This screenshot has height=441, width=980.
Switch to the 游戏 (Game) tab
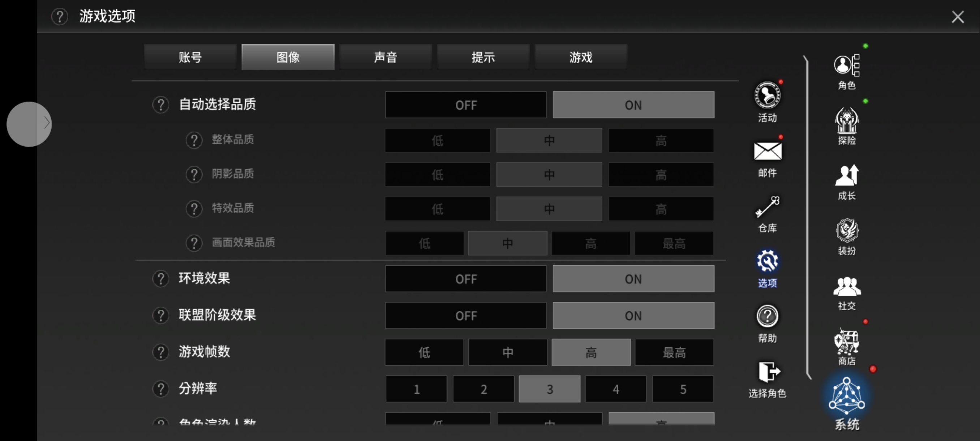[x=581, y=57]
